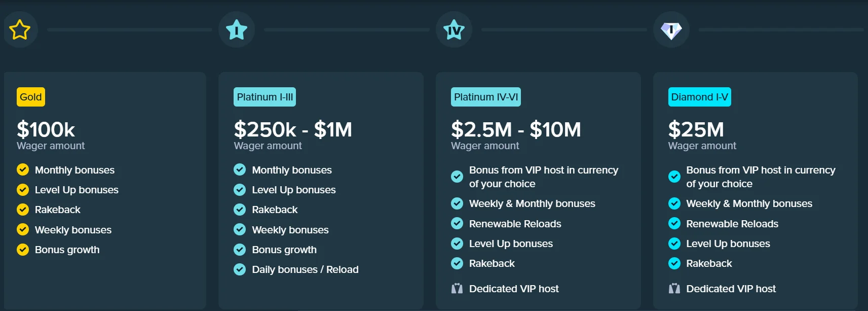Click Platinum IV-VI Dedicated VIP host suit icon
Image resolution: width=868 pixels, height=311 pixels.
click(x=457, y=289)
